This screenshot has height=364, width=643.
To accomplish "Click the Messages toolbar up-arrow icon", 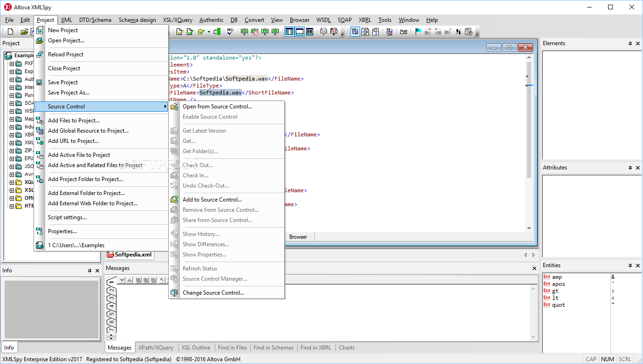I will 130,280.
